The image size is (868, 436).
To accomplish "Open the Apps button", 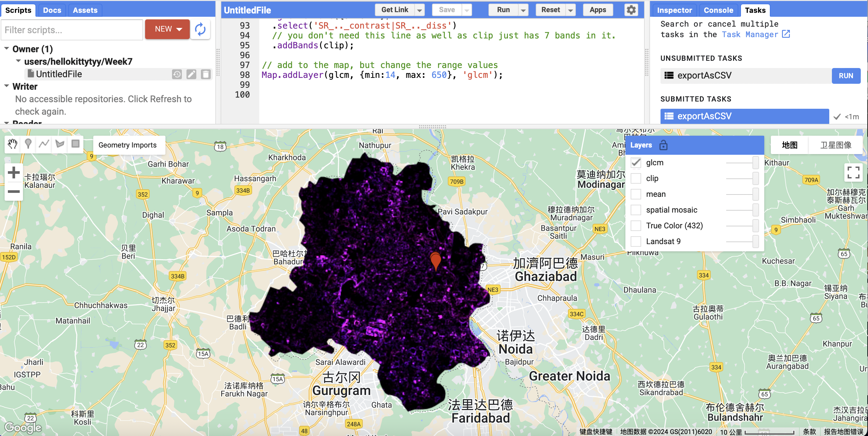I will (x=598, y=10).
